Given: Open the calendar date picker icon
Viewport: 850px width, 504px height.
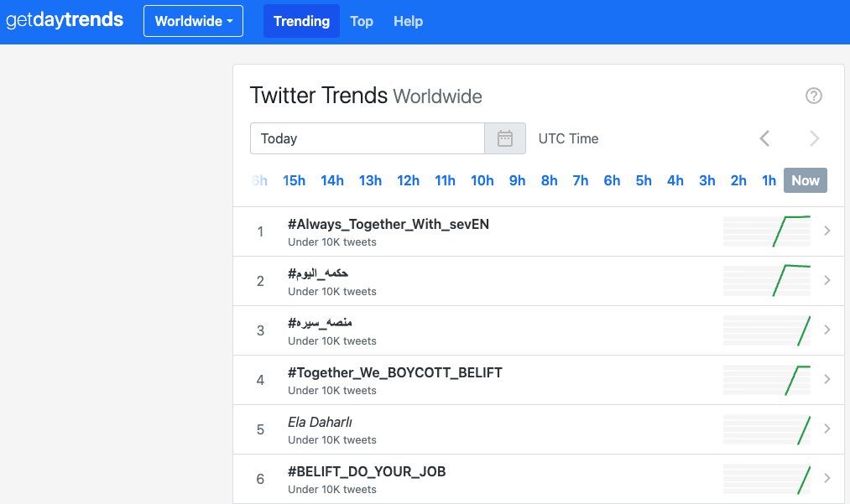Looking at the screenshot, I should click(x=504, y=138).
